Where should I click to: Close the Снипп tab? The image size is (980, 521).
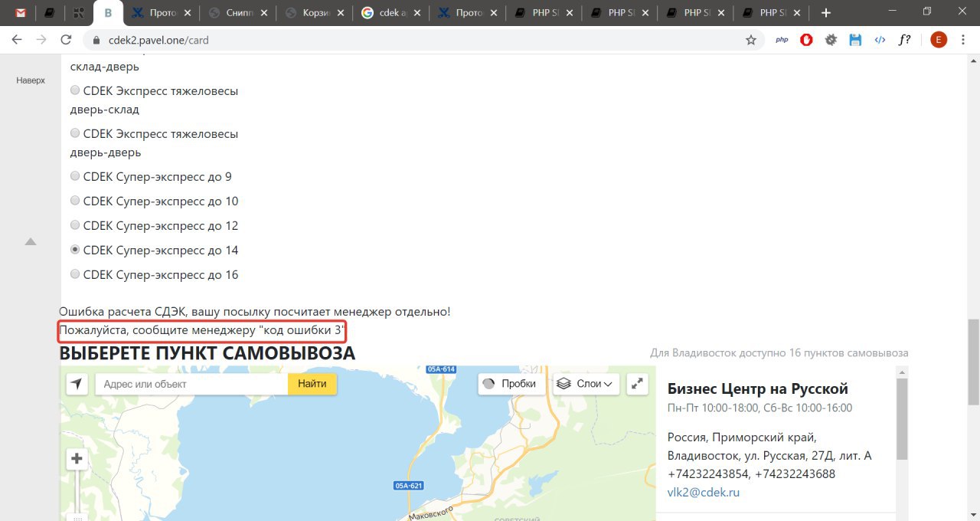tap(263, 13)
